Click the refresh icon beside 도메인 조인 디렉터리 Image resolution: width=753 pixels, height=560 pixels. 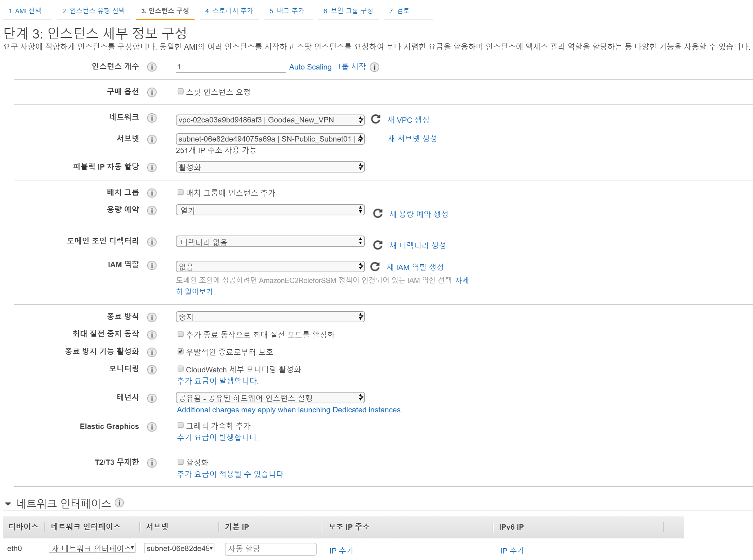(378, 245)
